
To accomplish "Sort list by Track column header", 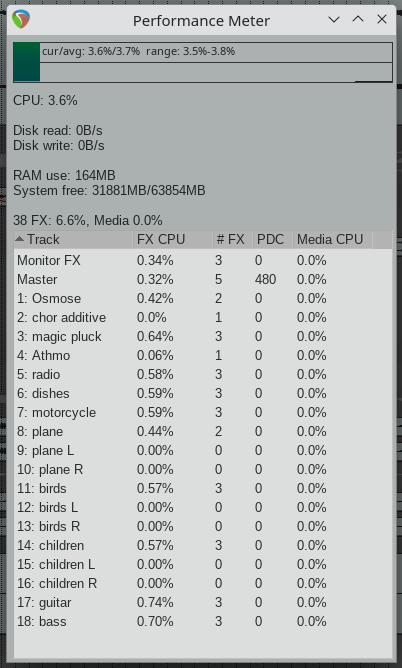I will pos(73,239).
